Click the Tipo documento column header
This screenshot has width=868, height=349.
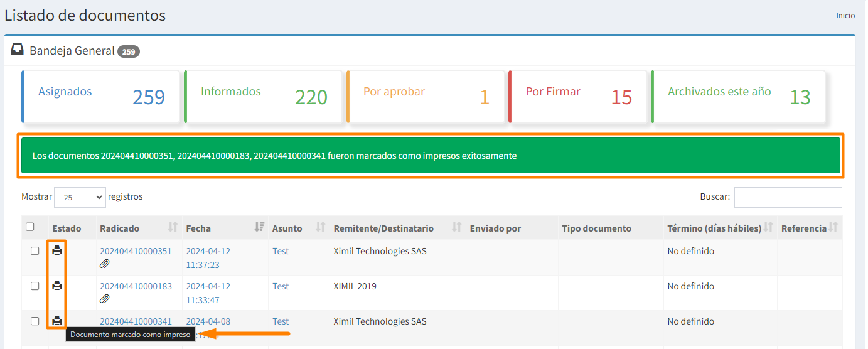point(597,228)
